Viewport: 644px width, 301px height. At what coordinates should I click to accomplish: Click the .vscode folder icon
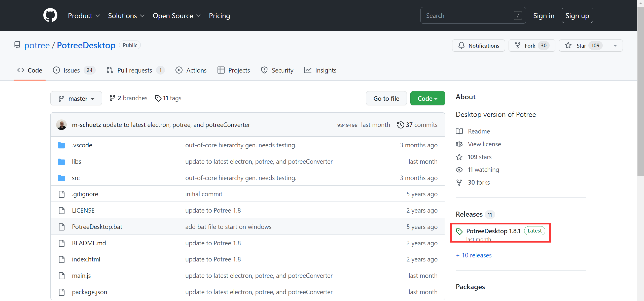point(61,145)
